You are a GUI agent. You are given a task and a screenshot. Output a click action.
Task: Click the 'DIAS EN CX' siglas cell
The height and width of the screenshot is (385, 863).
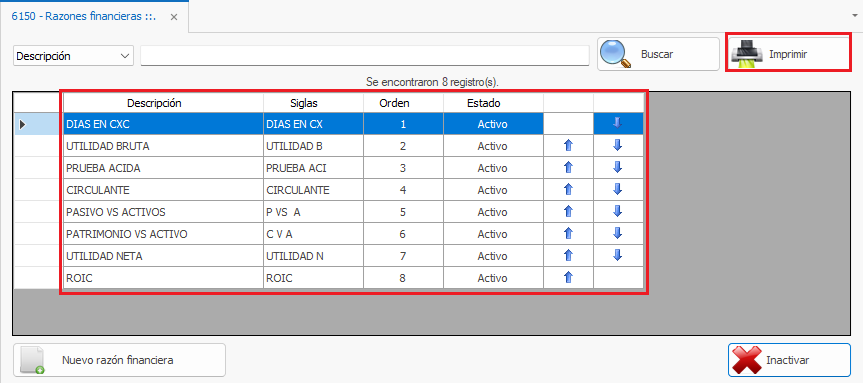pos(313,124)
